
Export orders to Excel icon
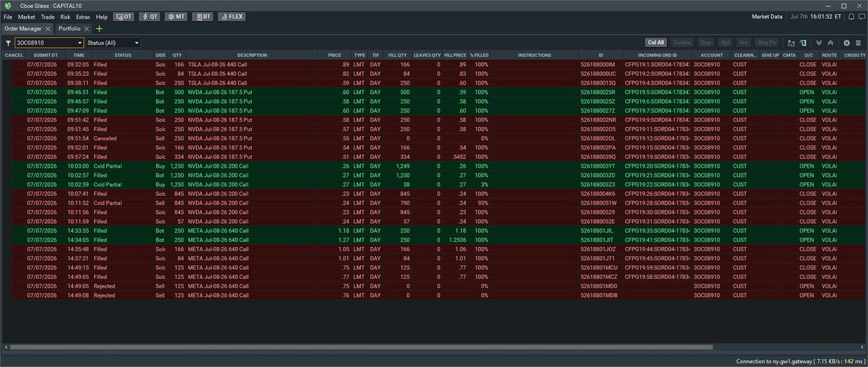803,43
